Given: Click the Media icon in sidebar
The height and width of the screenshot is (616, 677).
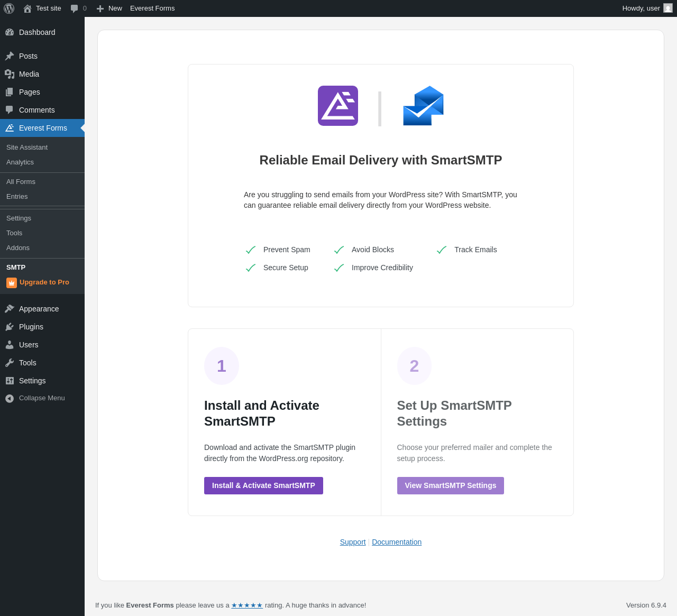Looking at the screenshot, I should tap(10, 74).
